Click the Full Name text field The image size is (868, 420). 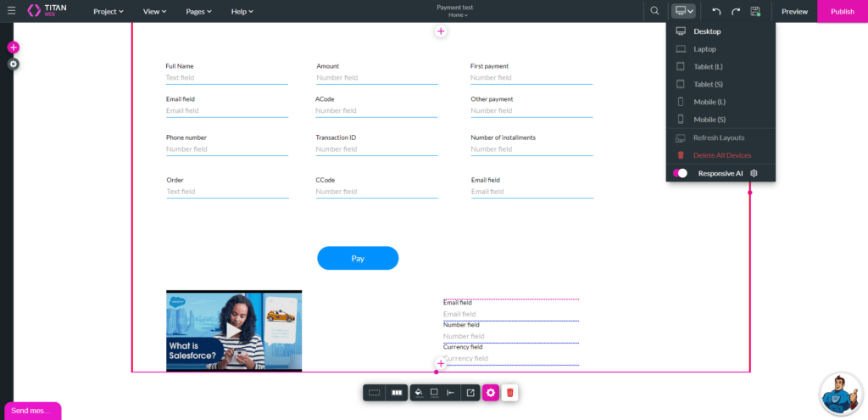pyautogui.click(x=226, y=77)
